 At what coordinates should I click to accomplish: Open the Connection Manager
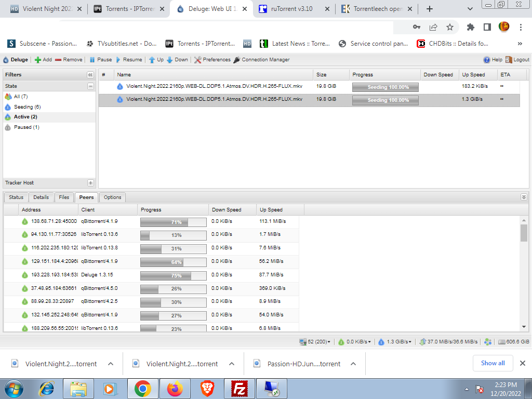point(261,60)
